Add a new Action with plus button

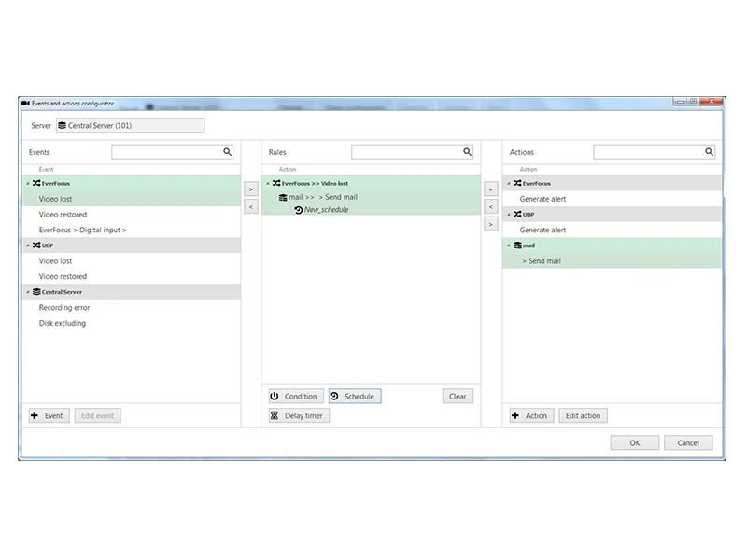(531, 415)
